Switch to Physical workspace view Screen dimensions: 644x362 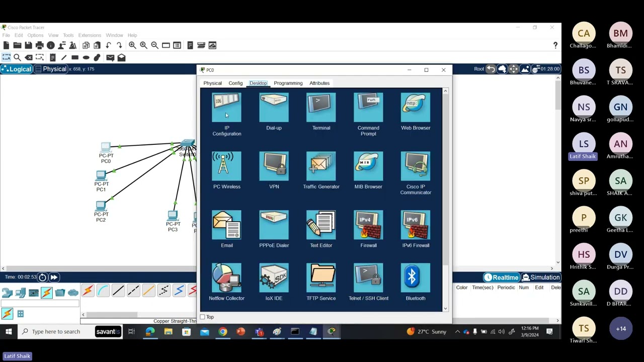[50, 69]
